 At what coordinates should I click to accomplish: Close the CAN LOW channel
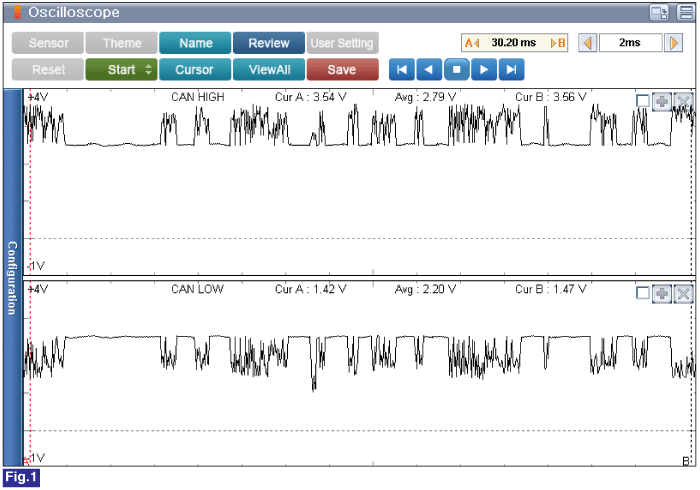click(683, 294)
